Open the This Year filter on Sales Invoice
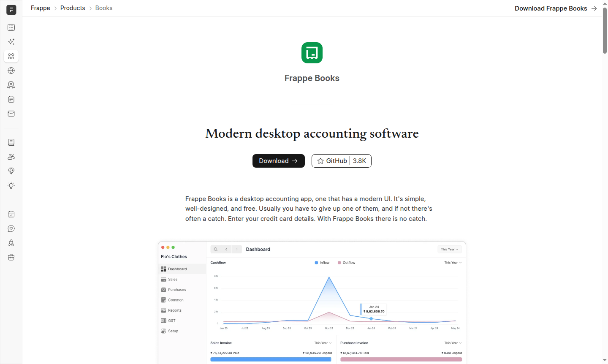The image size is (608, 364). (x=323, y=343)
